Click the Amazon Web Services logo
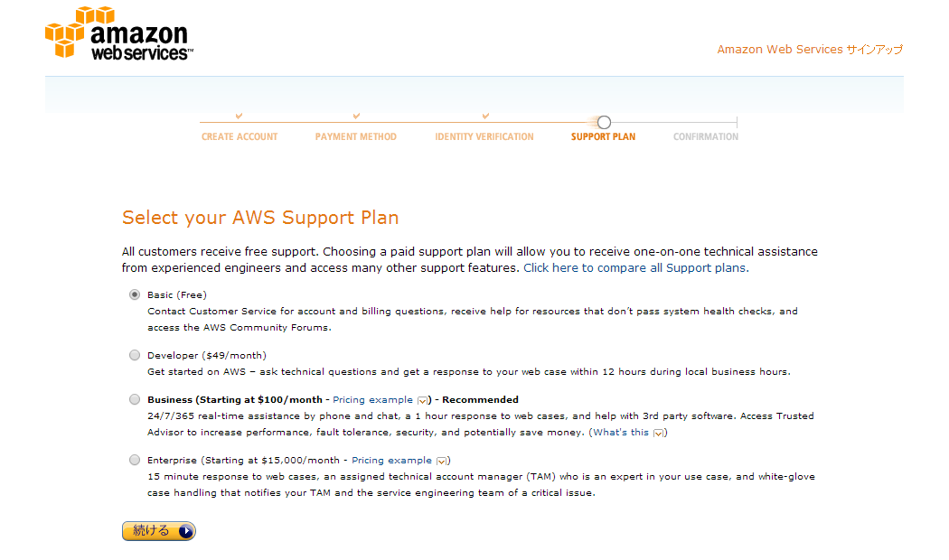Screen dimensions: 949x560 coord(119,33)
